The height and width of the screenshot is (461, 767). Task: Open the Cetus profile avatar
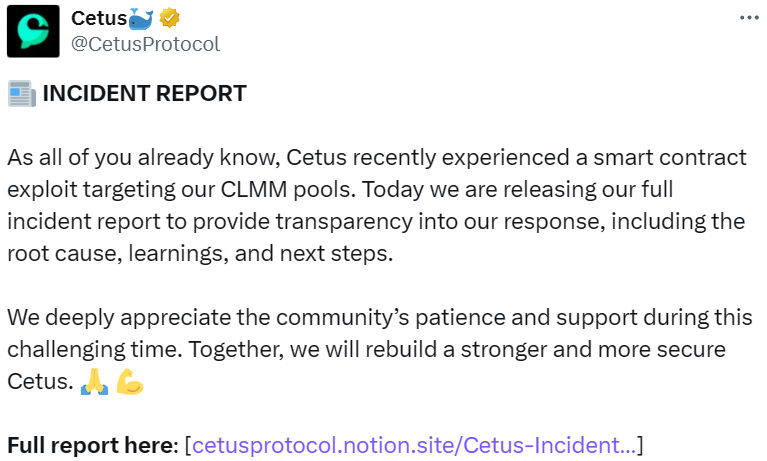pos(33,31)
